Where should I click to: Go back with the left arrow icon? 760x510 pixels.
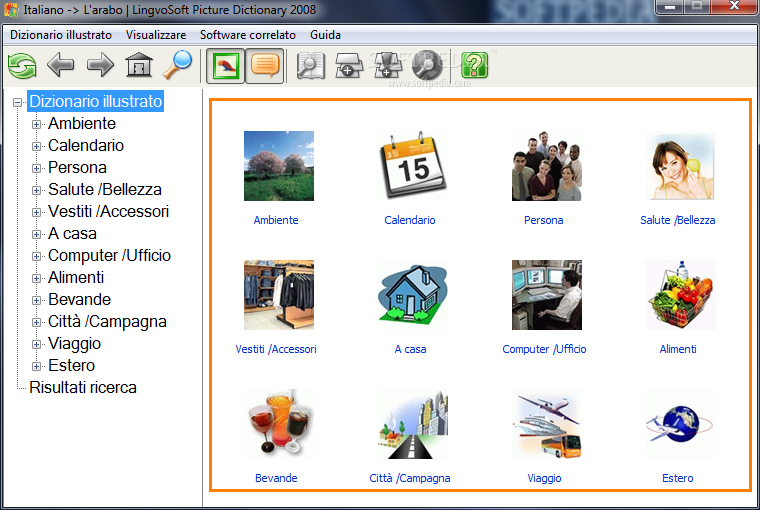pos(61,65)
